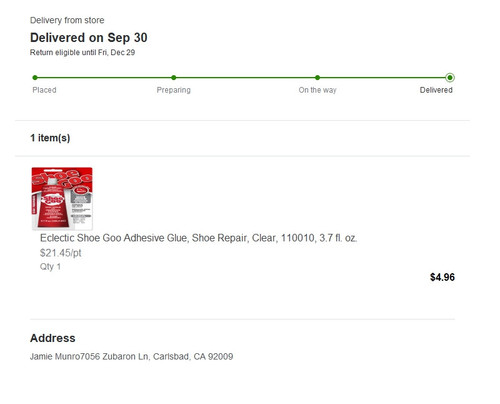Click the Preparing step label
The width and height of the screenshot is (500, 404).
tap(174, 90)
